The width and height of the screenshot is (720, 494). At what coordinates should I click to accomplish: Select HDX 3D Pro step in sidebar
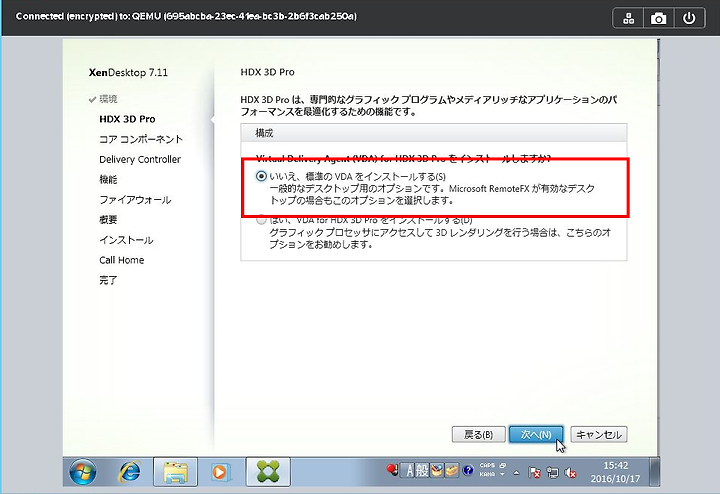[x=127, y=119]
